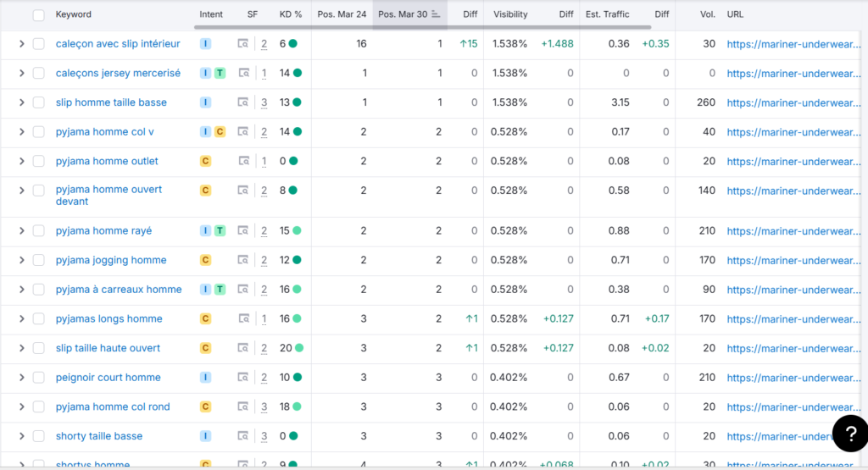Expand the shorty taille basse row

[21, 436]
